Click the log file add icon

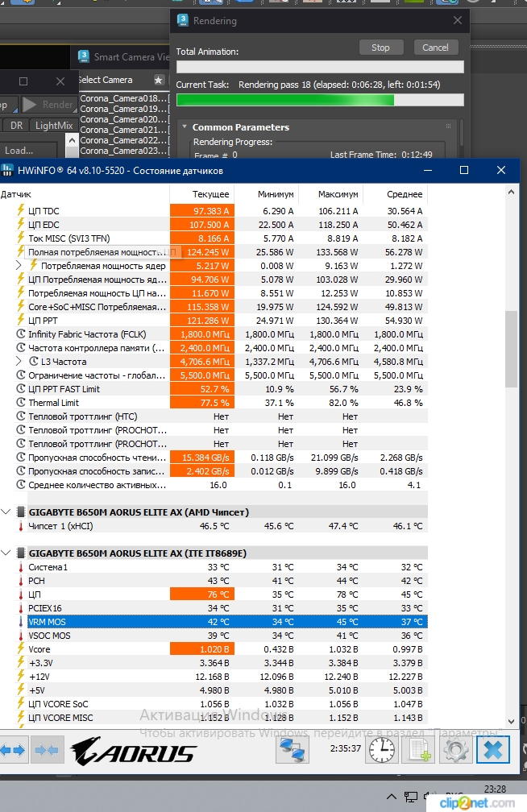pyautogui.click(x=419, y=750)
